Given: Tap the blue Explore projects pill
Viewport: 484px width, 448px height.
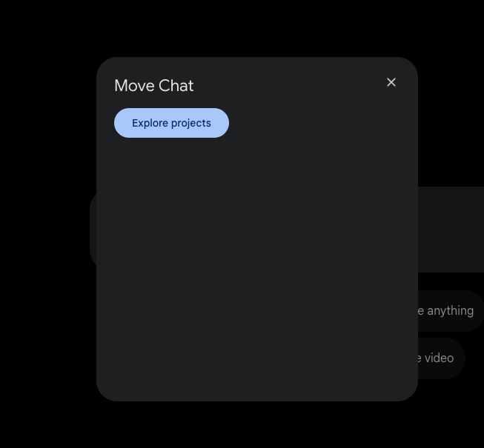Looking at the screenshot, I should 171,123.
